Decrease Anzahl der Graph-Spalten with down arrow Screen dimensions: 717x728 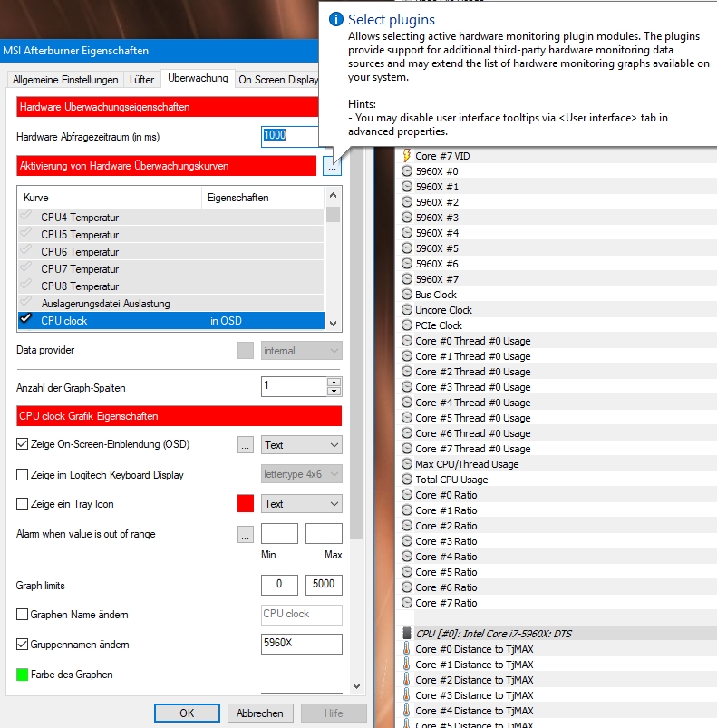tap(334, 391)
